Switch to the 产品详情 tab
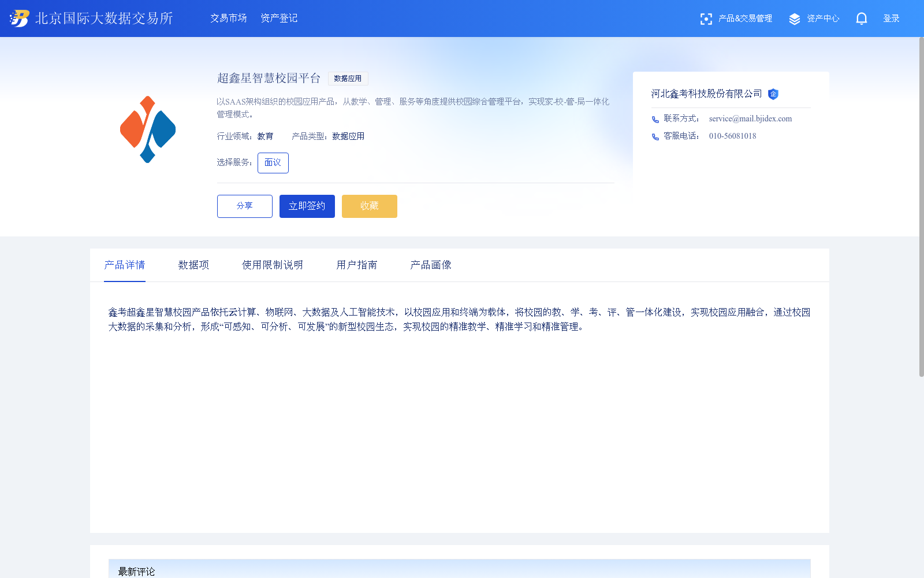Screen dimensions: 924x578 (125, 265)
